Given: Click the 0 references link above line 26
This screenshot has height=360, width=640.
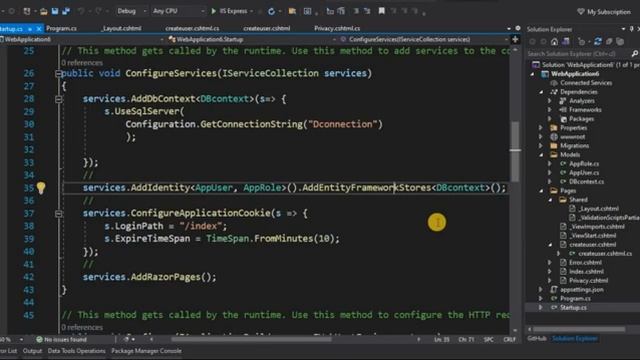Looking at the screenshot, I should pyautogui.click(x=82, y=63).
